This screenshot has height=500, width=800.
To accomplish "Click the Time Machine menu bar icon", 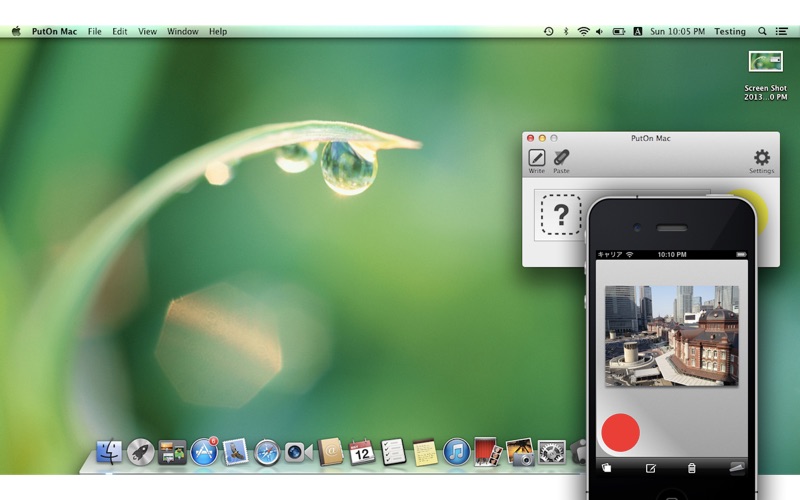I will (x=548, y=31).
